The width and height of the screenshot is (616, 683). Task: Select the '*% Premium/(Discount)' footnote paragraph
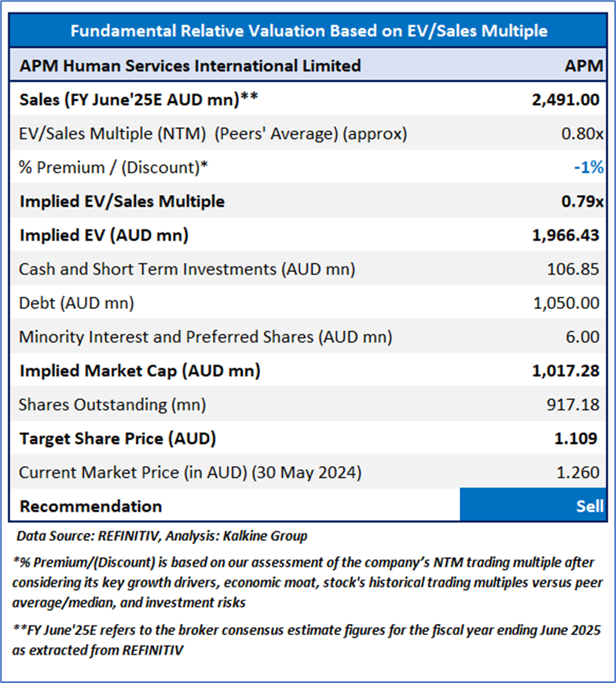pyautogui.click(x=307, y=583)
